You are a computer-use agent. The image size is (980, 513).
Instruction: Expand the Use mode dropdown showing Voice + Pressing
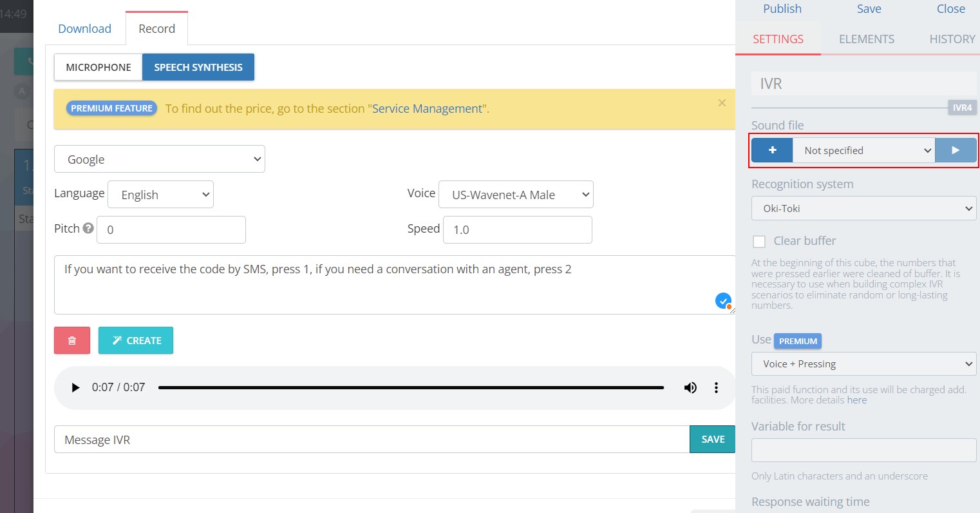coord(863,363)
